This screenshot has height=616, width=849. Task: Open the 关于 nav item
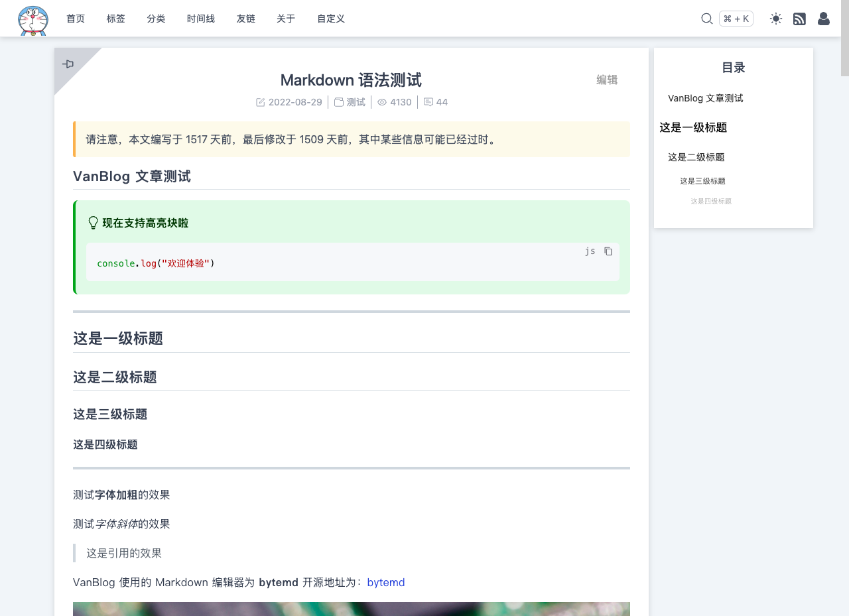coord(286,19)
